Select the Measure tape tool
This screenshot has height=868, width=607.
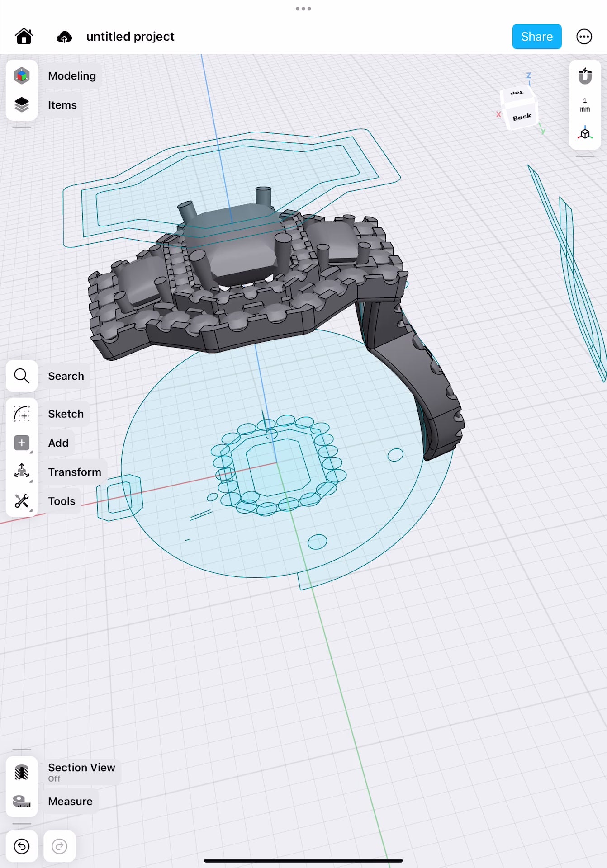click(x=22, y=801)
